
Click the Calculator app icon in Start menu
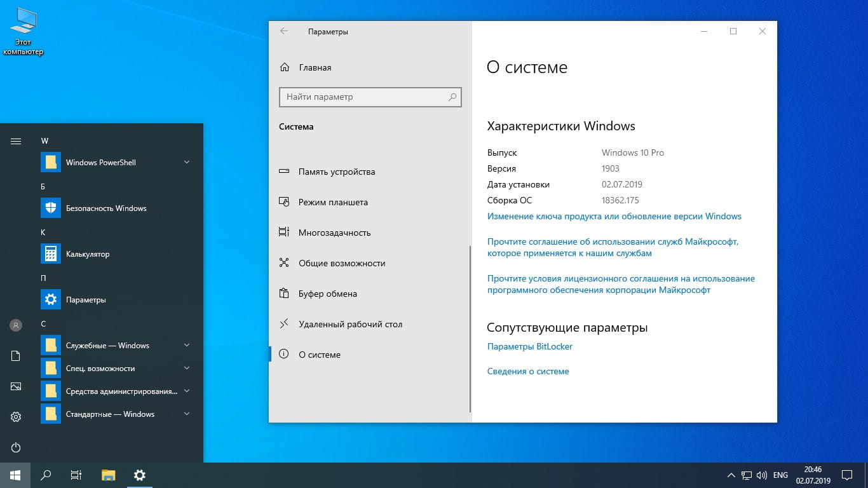click(51, 254)
